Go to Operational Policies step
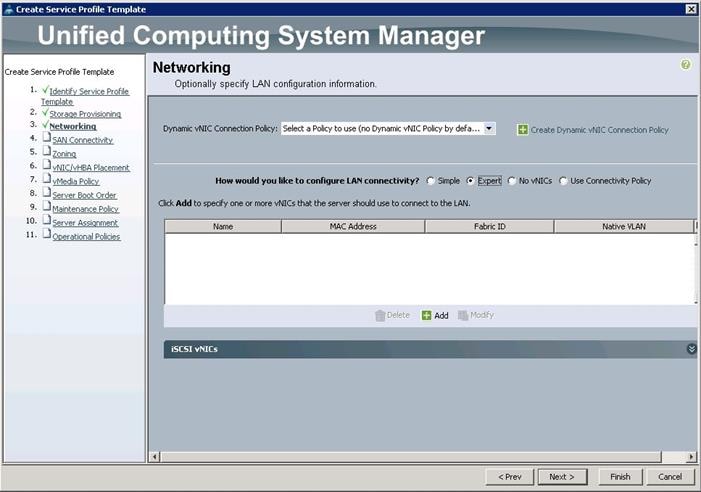 point(86,237)
